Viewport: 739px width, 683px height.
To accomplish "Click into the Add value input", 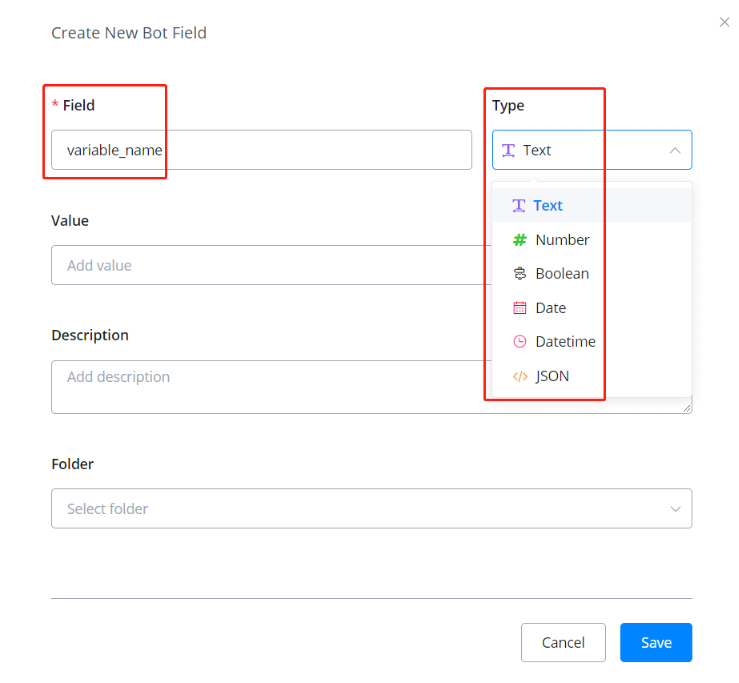I will tap(270, 266).
